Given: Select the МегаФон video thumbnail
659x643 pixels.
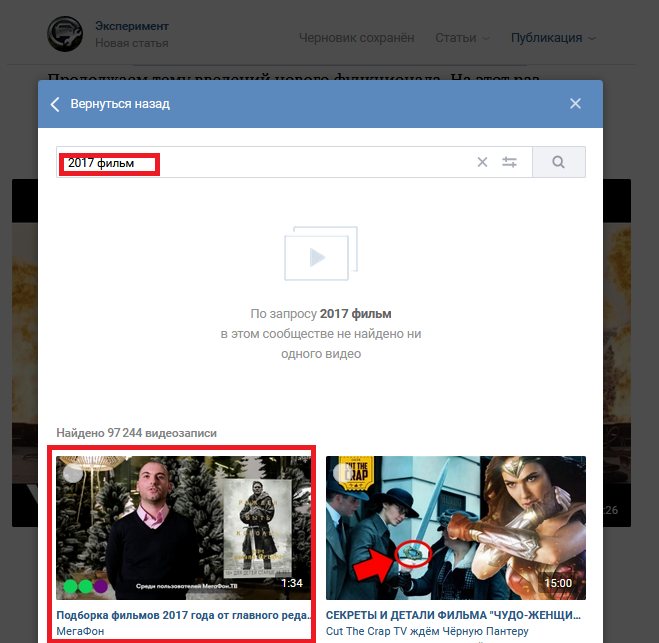Looking at the screenshot, I should 183,528.
